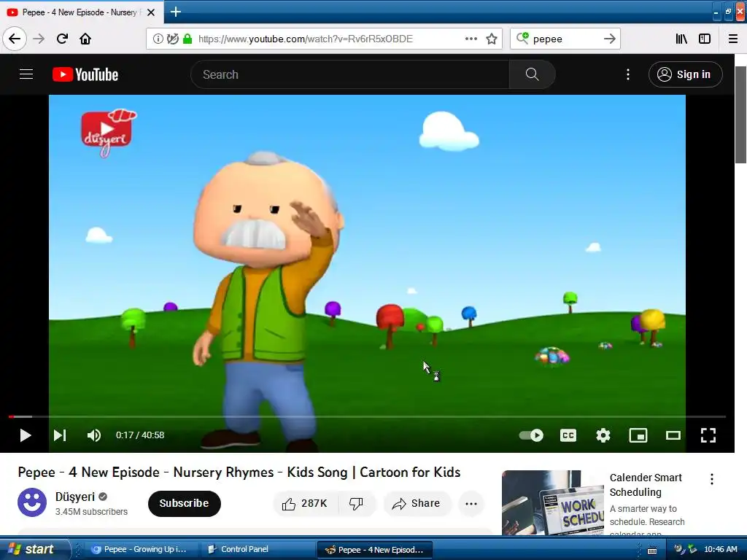Enter full screen mode
The image size is (747, 560).
click(x=708, y=435)
